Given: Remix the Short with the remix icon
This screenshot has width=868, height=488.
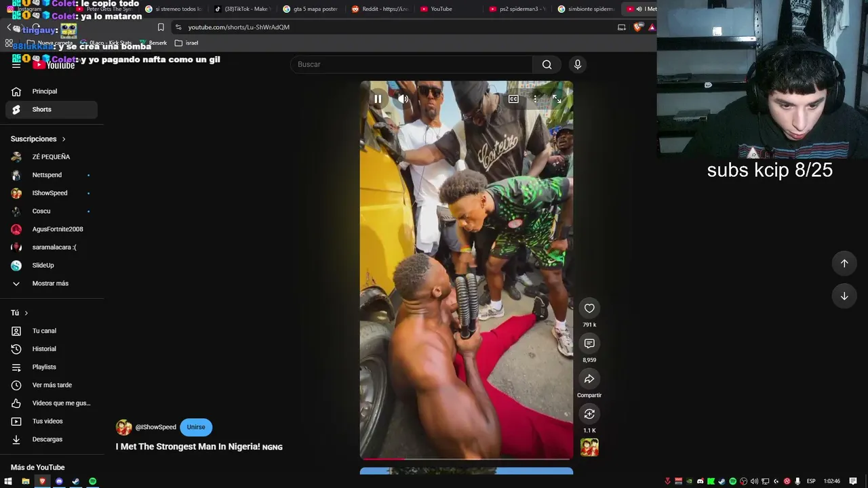Looking at the screenshot, I should pos(589,414).
